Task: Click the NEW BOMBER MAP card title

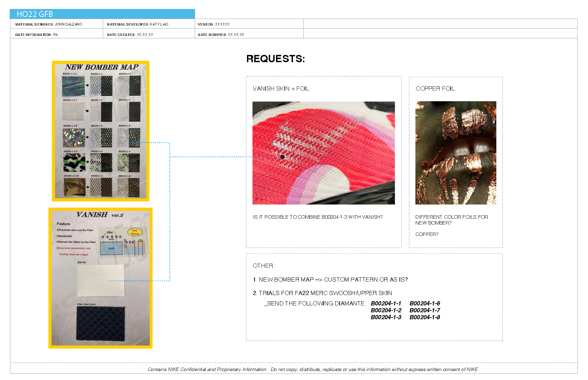Action: [102, 67]
